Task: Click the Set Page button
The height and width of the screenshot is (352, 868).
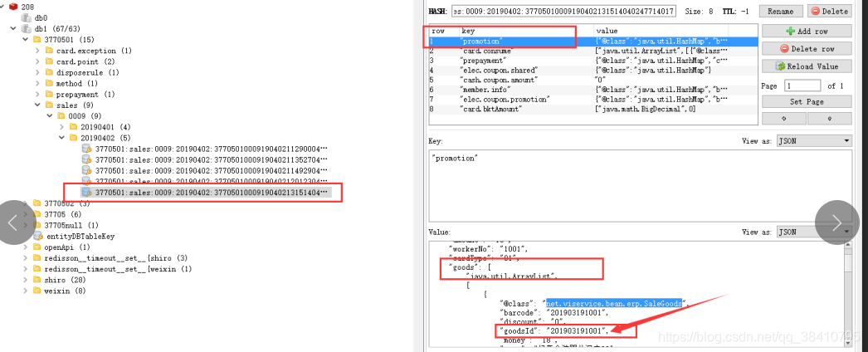Action: (807, 102)
